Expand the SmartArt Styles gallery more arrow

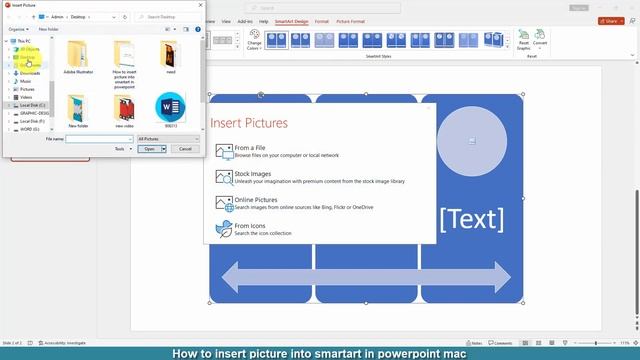pyautogui.click(x=507, y=47)
